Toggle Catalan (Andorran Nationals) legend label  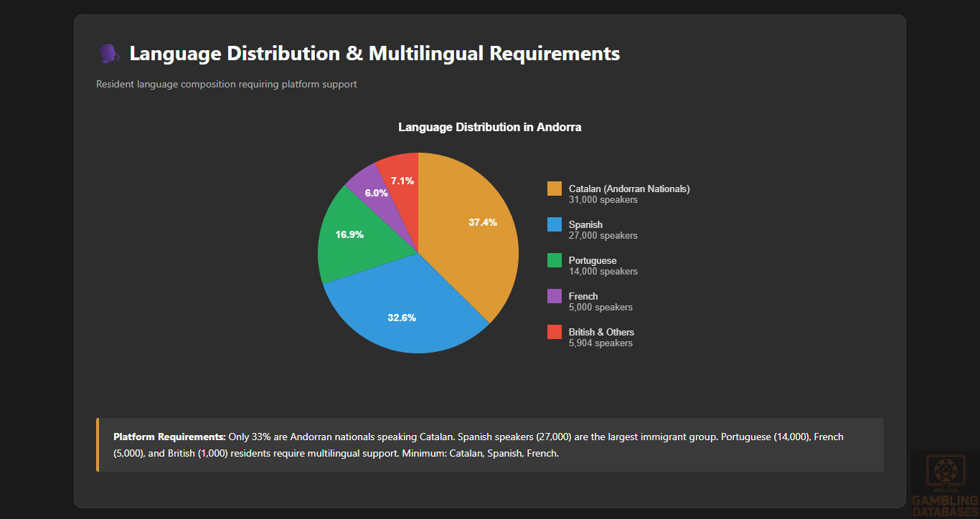628,189
